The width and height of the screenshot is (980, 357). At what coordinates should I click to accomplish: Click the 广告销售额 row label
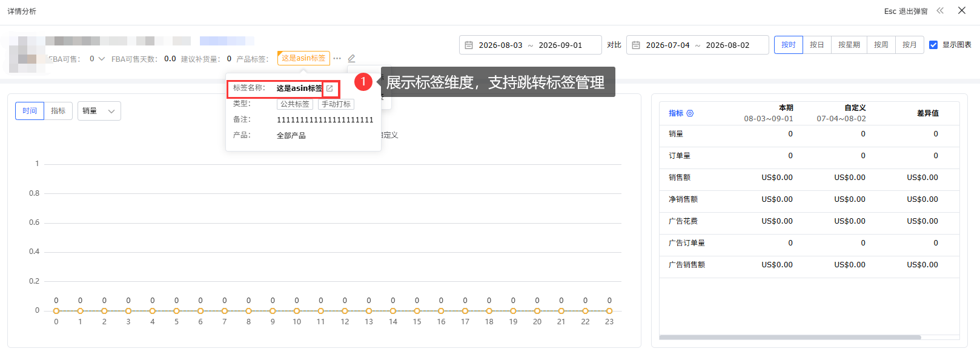(x=687, y=265)
